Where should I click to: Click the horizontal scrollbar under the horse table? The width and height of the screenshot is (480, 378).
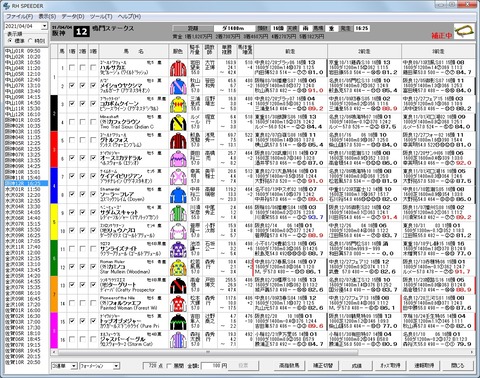[x=207, y=352]
